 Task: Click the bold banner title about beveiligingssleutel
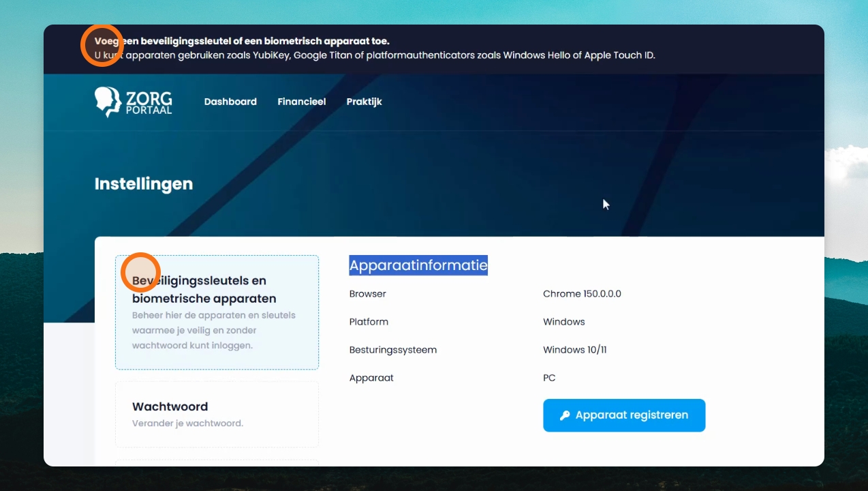point(242,42)
